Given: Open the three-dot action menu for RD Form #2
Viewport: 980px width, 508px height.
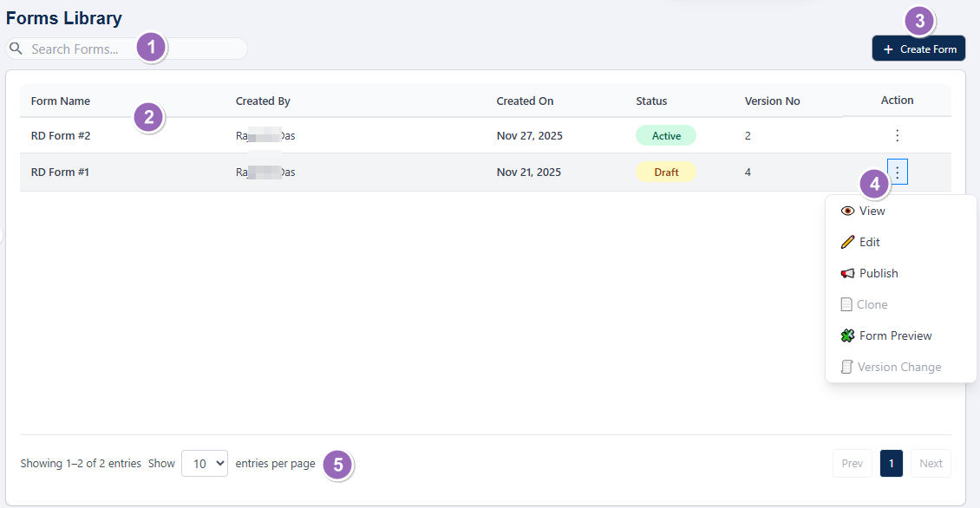Looking at the screenshot, I should click(x=897, y=135).
